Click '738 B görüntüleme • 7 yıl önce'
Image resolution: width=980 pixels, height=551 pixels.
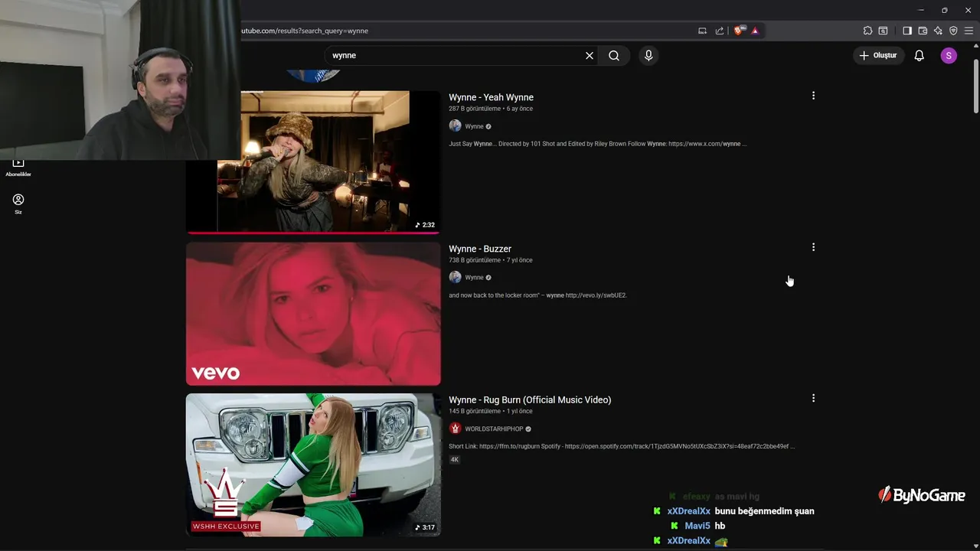[491, 260]
